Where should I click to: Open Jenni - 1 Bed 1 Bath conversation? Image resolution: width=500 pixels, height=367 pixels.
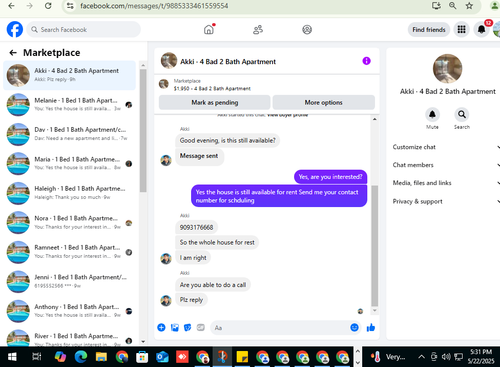pos(70,281)
